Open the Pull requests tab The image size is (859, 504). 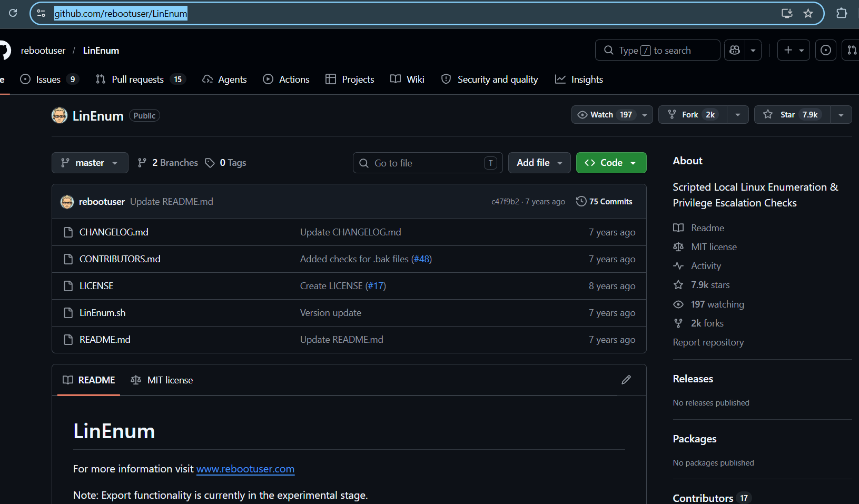point(141,80)
